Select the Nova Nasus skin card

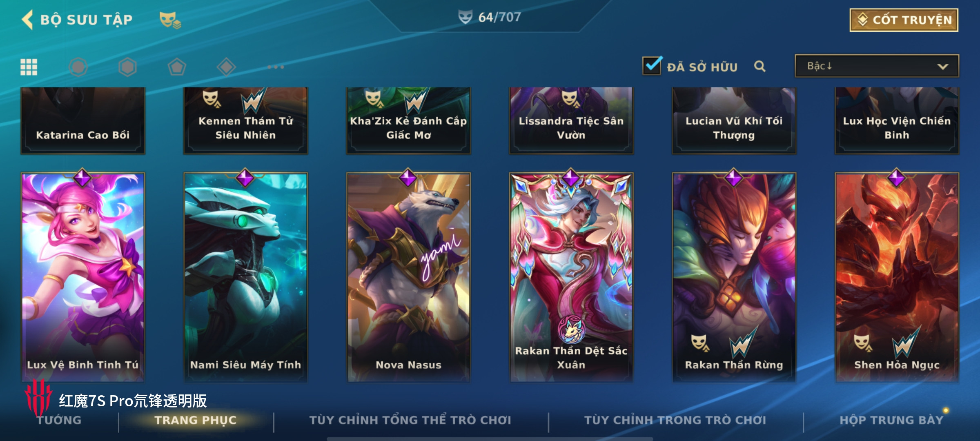click(408, 277)
